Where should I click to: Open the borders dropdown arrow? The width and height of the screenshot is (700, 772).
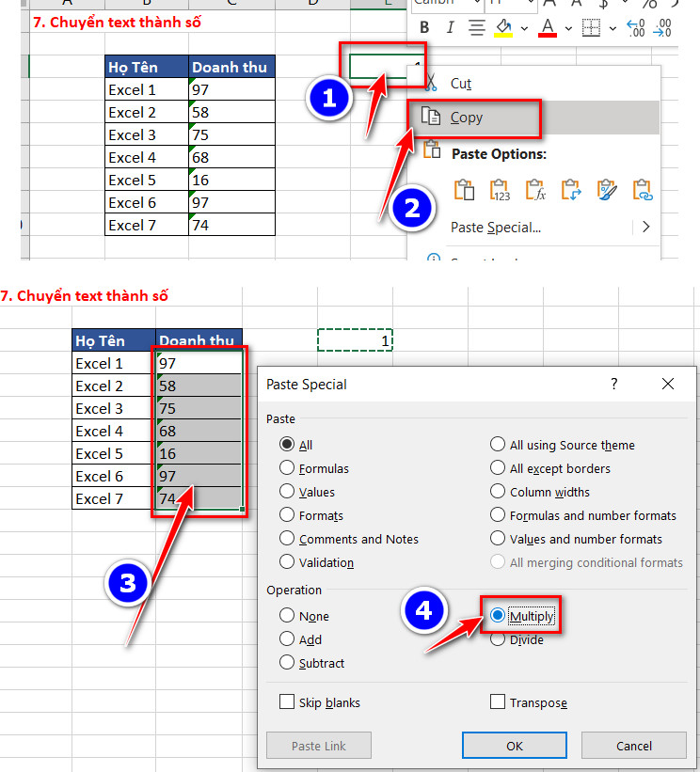612,28
